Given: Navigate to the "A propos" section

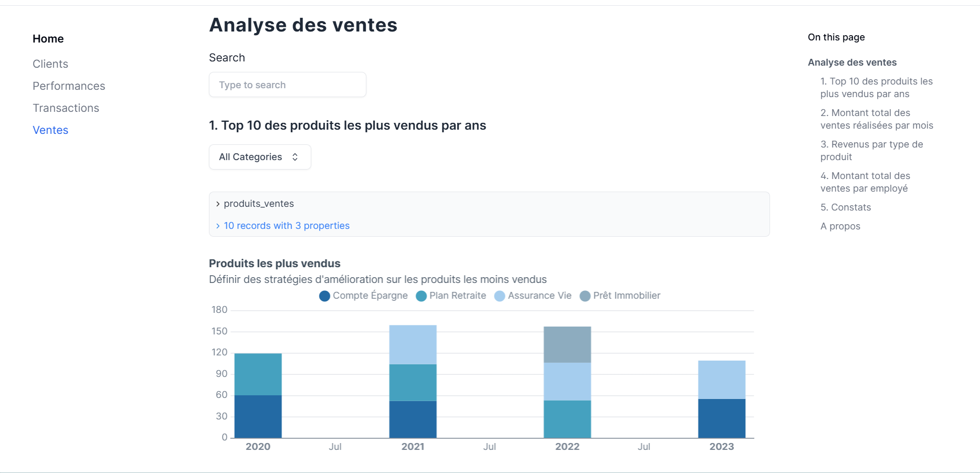Looking at the screenshot, I should 840,226.
